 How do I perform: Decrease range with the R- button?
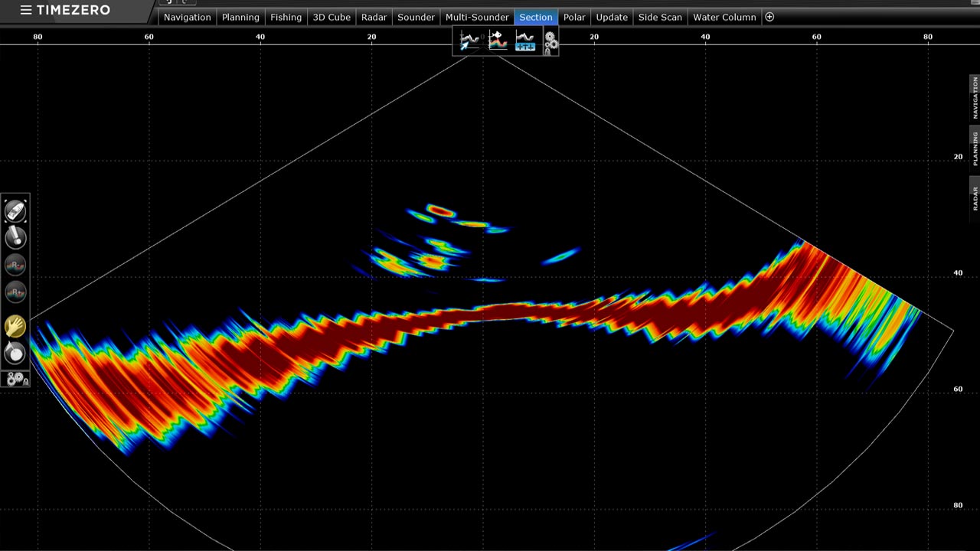point(15,265)
